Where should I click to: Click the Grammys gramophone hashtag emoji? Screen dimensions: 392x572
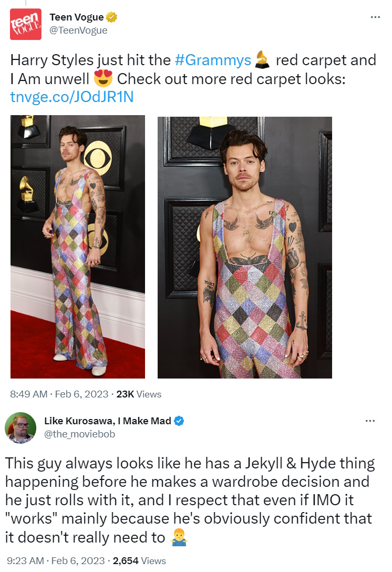(262, 60)
